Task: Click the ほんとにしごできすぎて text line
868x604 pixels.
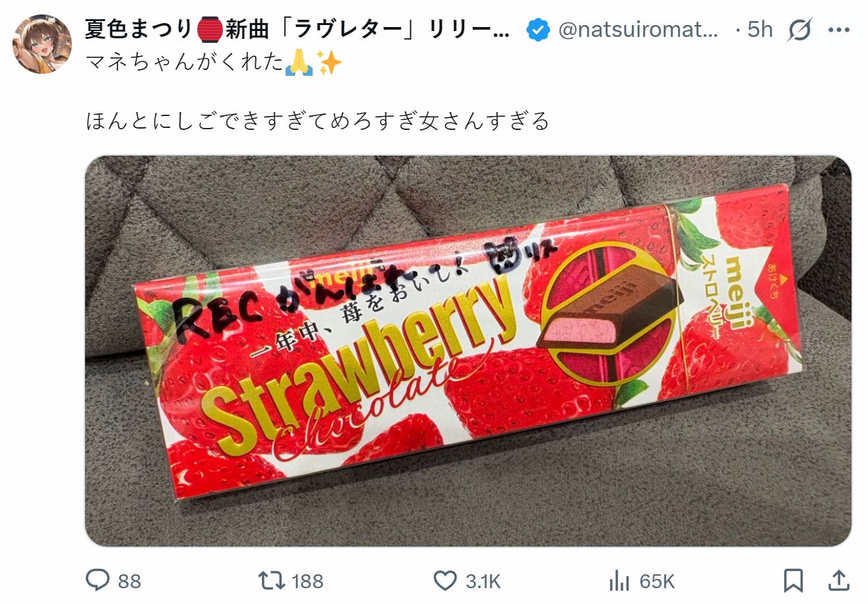Action: tap(318, 121)
